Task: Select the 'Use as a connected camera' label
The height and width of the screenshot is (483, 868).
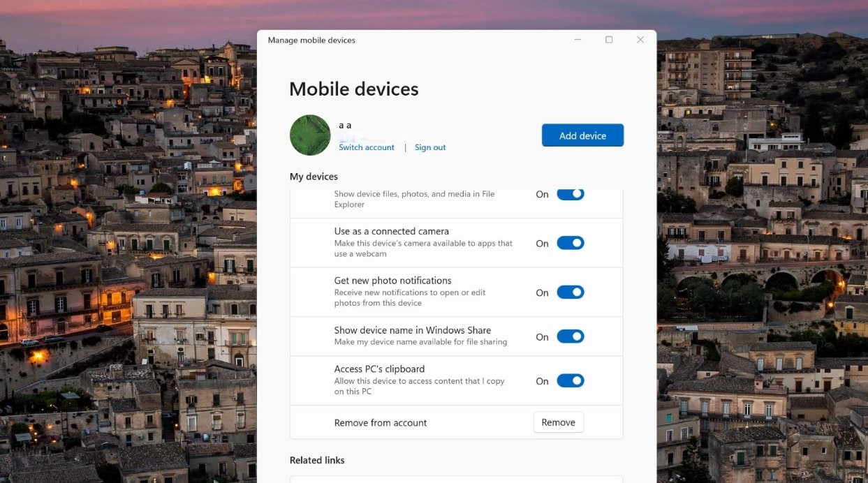Action: 392,231
